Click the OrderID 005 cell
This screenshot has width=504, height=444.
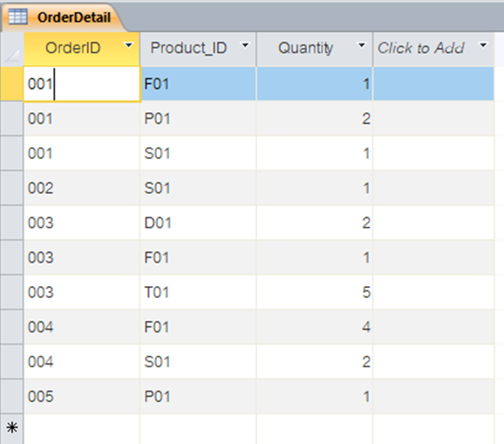[x=82, y=396]
